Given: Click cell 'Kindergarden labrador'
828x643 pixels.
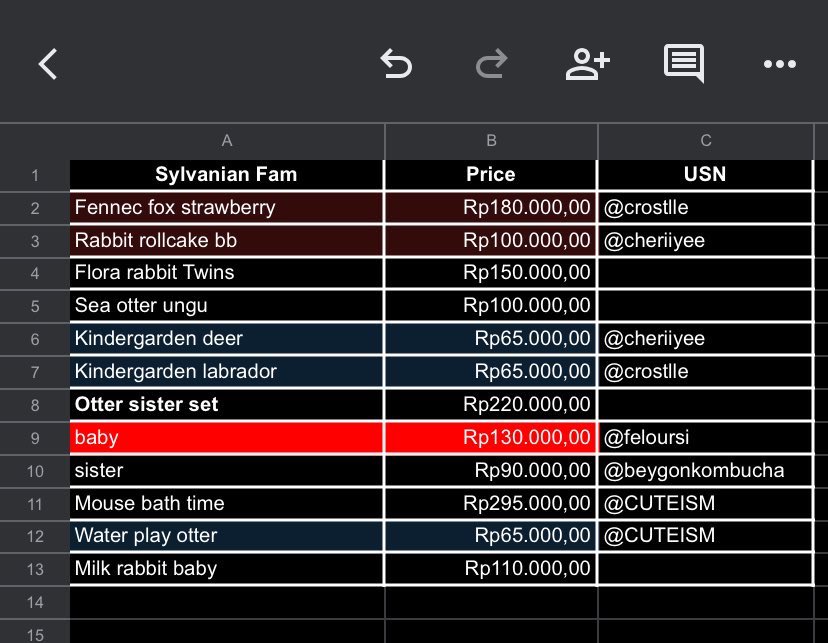Looking at the screenshot, I should [227, 372].
